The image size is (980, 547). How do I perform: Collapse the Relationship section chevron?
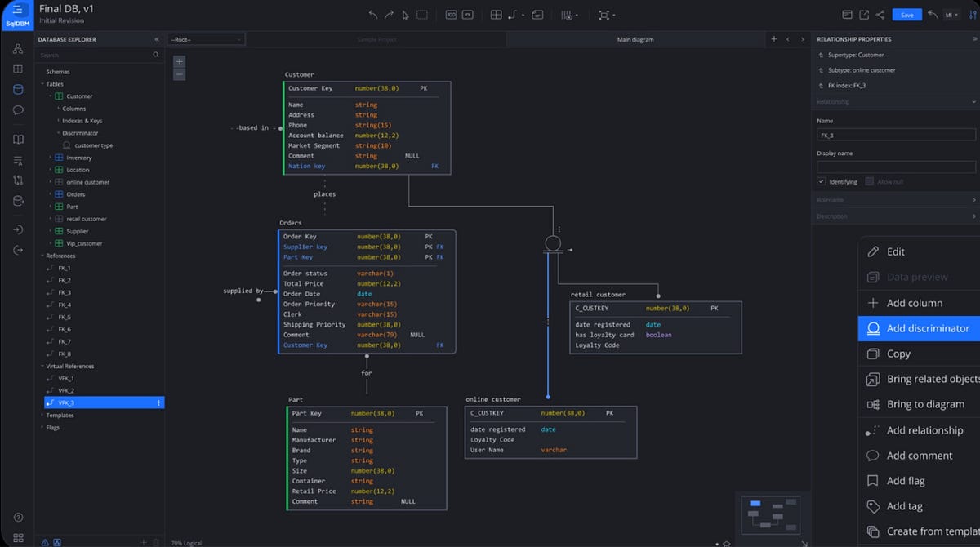coord(972,102)
